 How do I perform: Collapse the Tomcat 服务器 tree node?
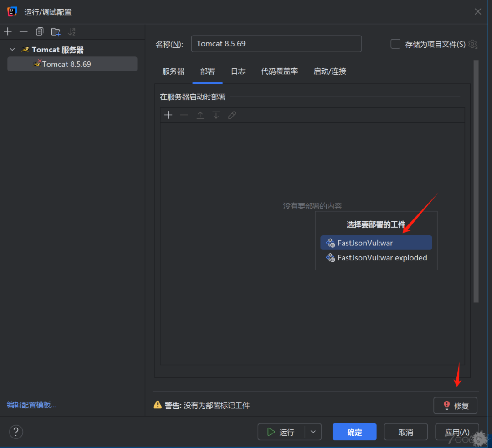tap(13, 49)
